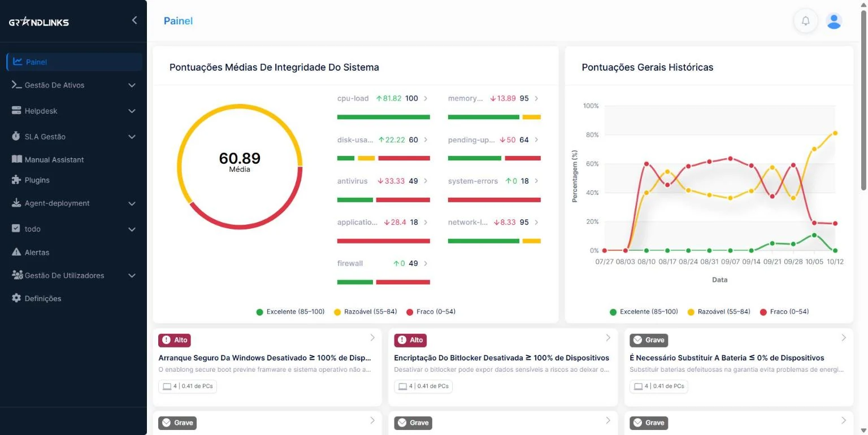Open Substituir A Bateria alert card arrow

pyautogui.click(x=844, y=338)
